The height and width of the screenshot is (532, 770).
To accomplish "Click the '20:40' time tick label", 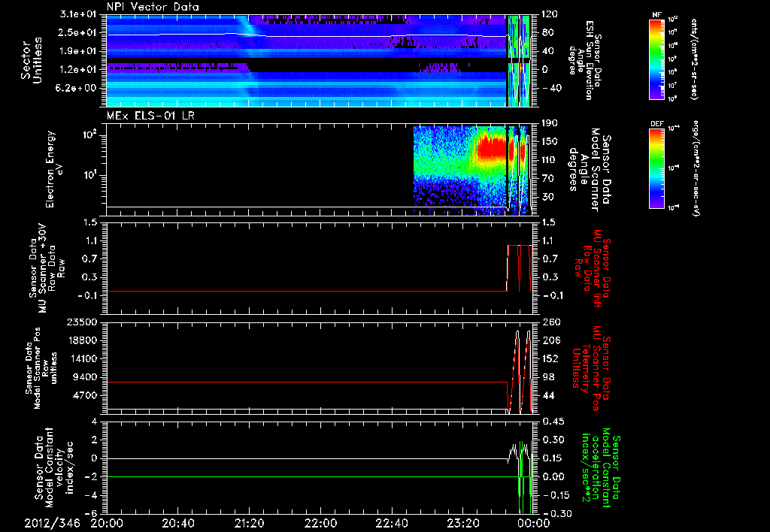I will [x=177, y=524].
